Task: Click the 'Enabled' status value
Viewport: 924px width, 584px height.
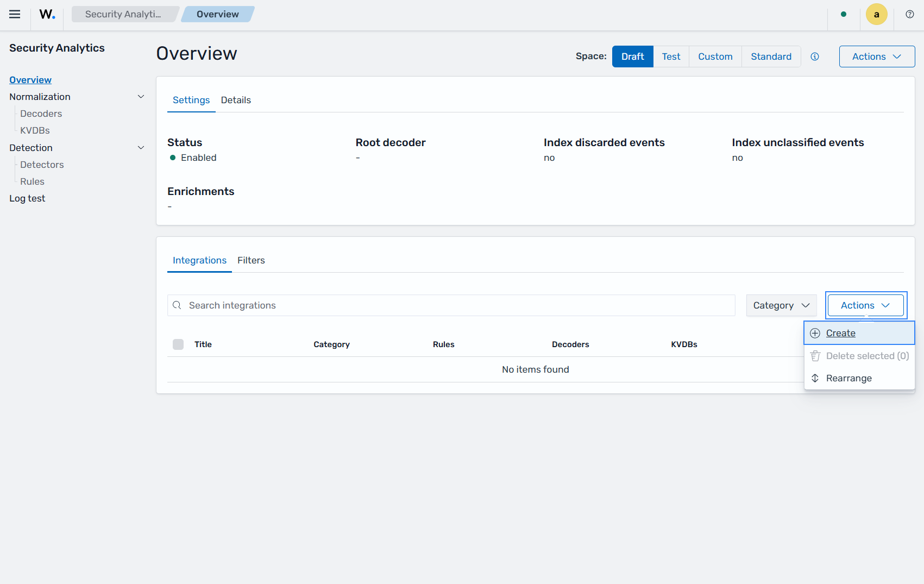Action: (199, 158)
